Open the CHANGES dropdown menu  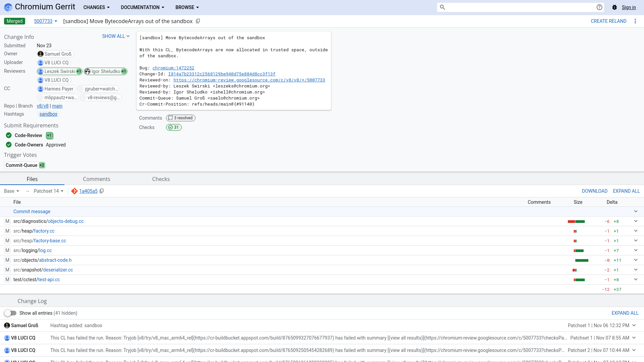point(96,7)
